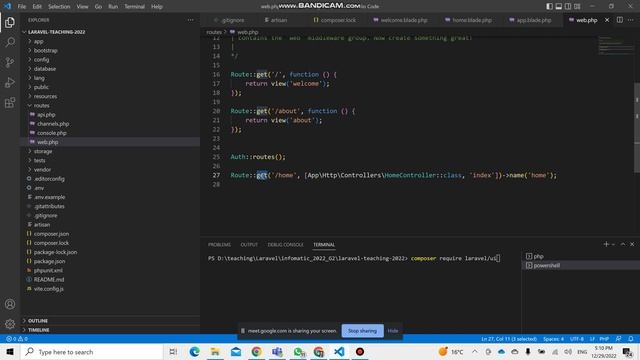Open customize layout icon
This screenshot has height=360, width=640.
coord(577,7)
